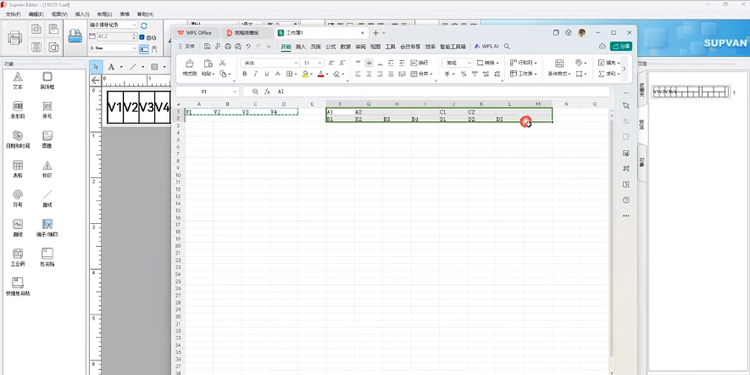This screenshot has width=750, height=375.
Task: Open the WPS AI button
Action: (486, 46)
